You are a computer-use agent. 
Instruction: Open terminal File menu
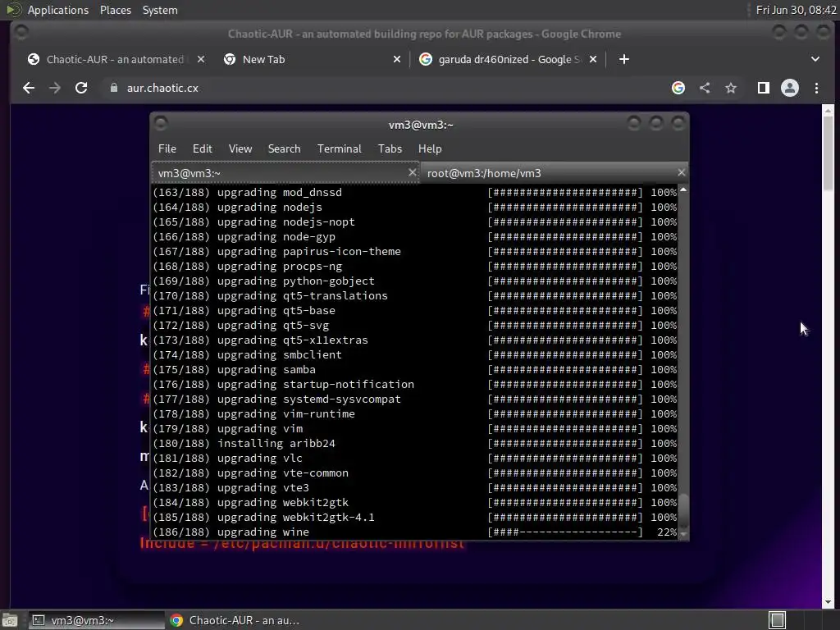click(x=167, y=149)
